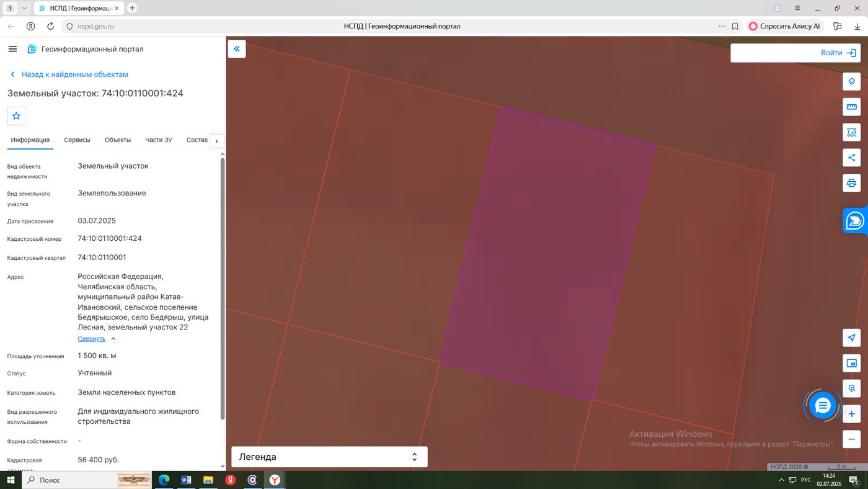
Task: Locate my position on the map
Action: pyautogui.click(x=852, y=338)
